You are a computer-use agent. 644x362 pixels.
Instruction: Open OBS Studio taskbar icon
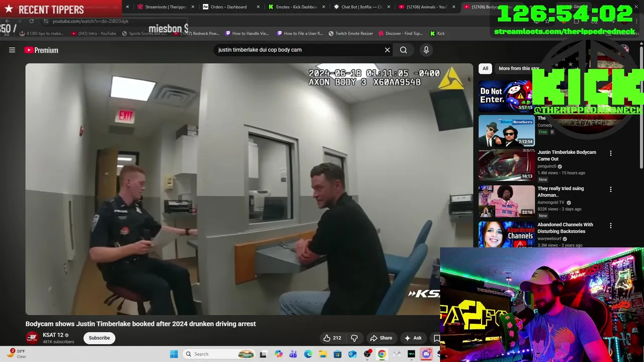(367, 354)
